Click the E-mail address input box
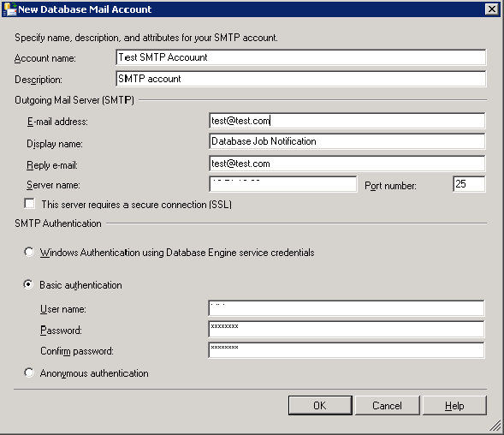This screenshot has width=504, height=435. tap(347, 121)
